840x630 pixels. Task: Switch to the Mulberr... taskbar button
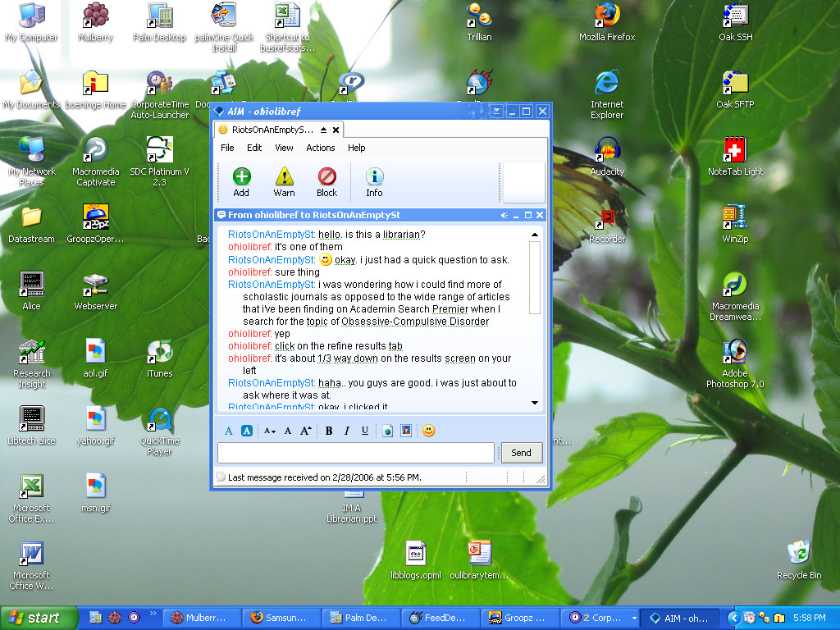[x=200, y=619]
